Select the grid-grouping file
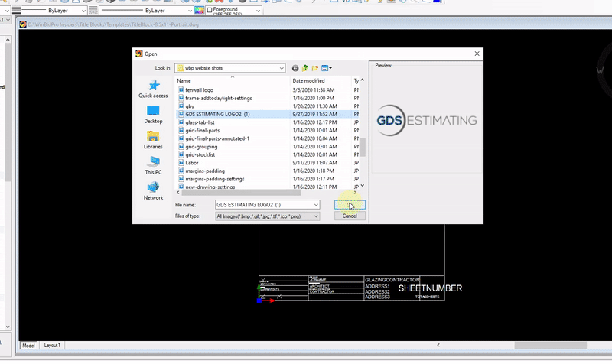 tap(201, 147)
